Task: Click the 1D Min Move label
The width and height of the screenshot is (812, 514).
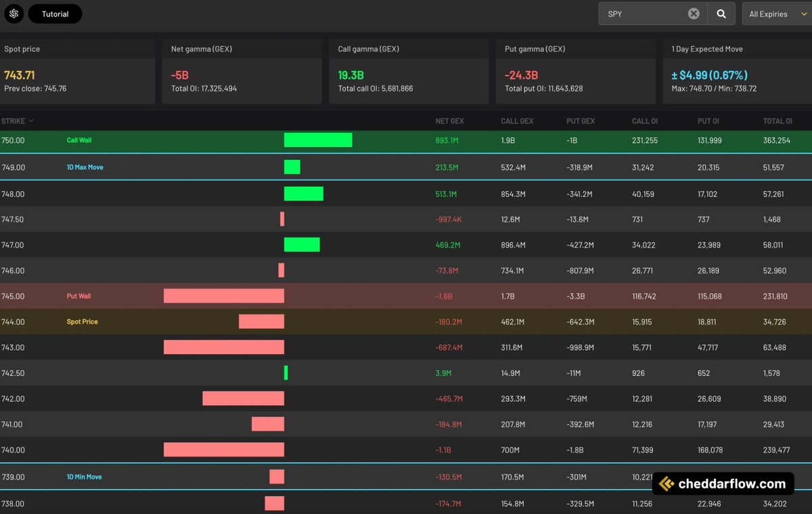Action: click(x=85, y=477)
